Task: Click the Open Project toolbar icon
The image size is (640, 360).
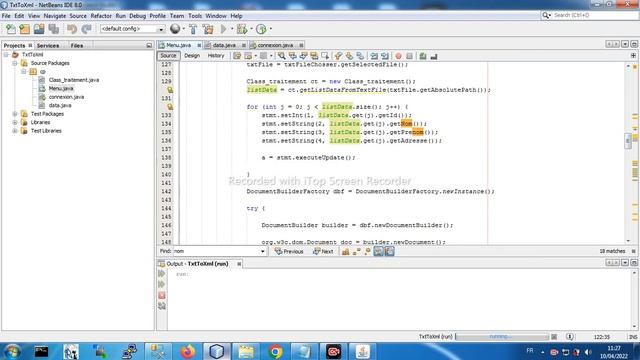Action: (39, 29)
